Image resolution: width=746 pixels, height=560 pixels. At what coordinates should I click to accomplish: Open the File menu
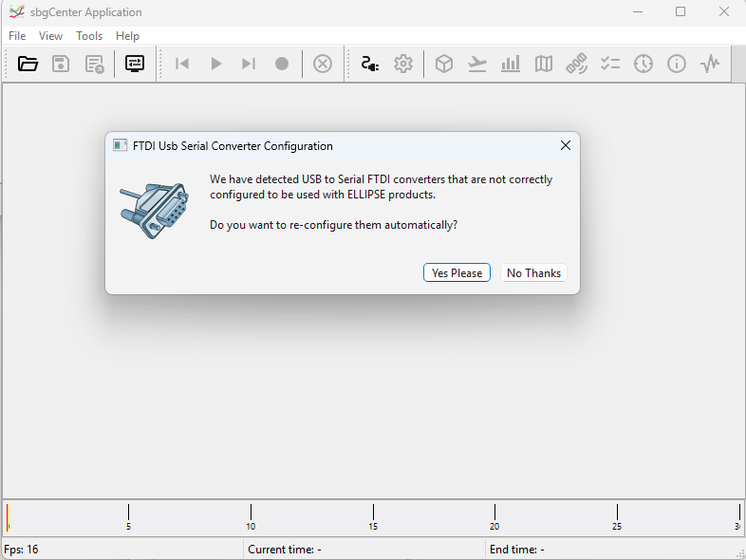coord(17,36)
